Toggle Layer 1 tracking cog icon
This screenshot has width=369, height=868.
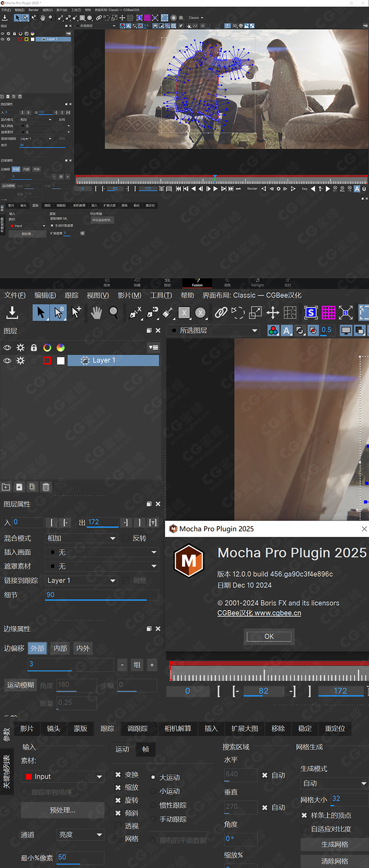tap(21, 361)
